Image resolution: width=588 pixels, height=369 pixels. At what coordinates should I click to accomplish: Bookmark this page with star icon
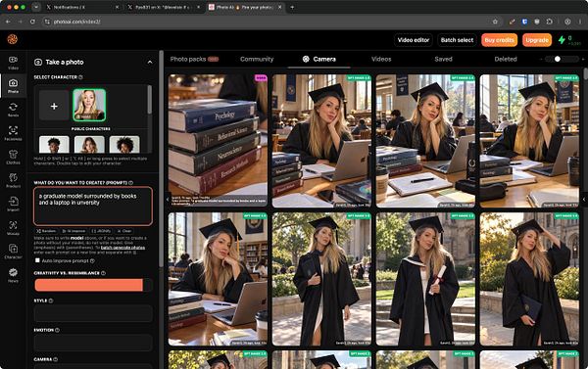pyautogui.click(x=495, y=22)
